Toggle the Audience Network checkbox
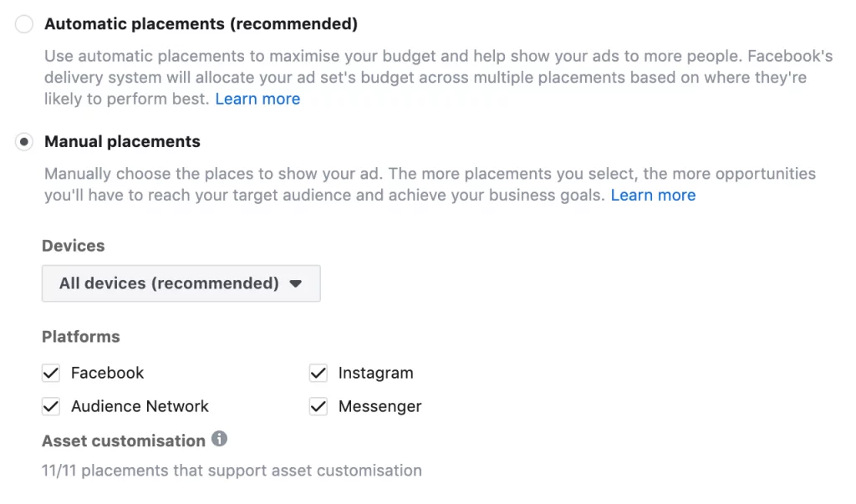Viewport: 856px width, 504px height. [51, 407]
